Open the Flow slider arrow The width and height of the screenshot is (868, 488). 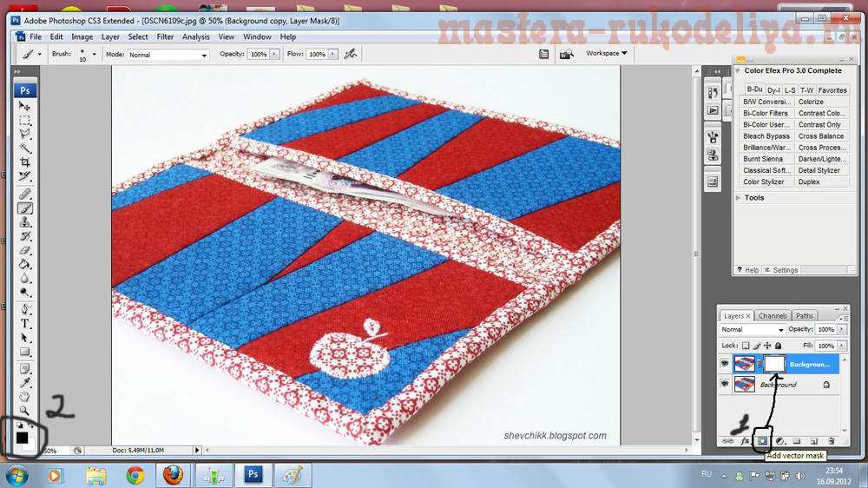[x=332, y=55]
